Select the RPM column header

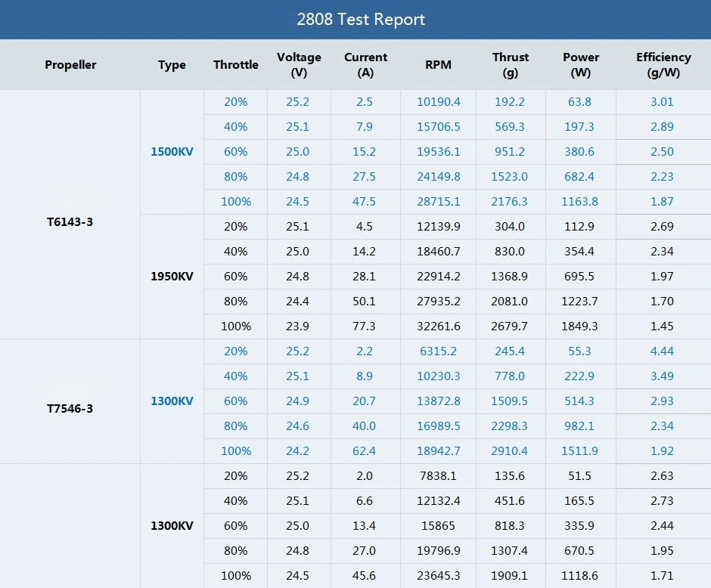pyautogui.click(x=438, y=65)
